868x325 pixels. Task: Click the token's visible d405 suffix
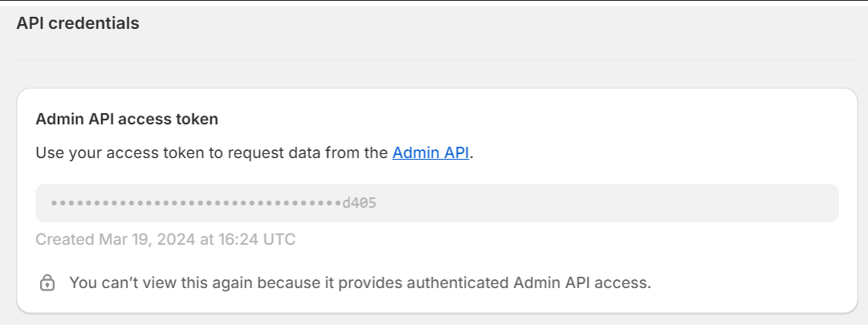[359, 203]
